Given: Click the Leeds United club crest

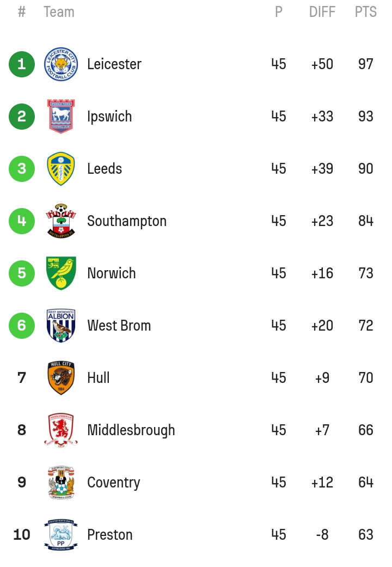Looking at the screenshot, I should [x=61, y=168].
